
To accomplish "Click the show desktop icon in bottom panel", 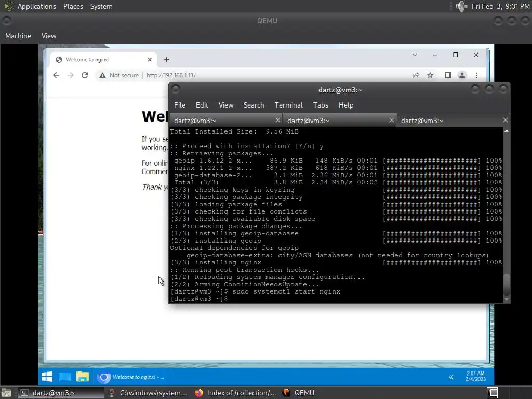I will pyautogui.click(x=6, y=393).
